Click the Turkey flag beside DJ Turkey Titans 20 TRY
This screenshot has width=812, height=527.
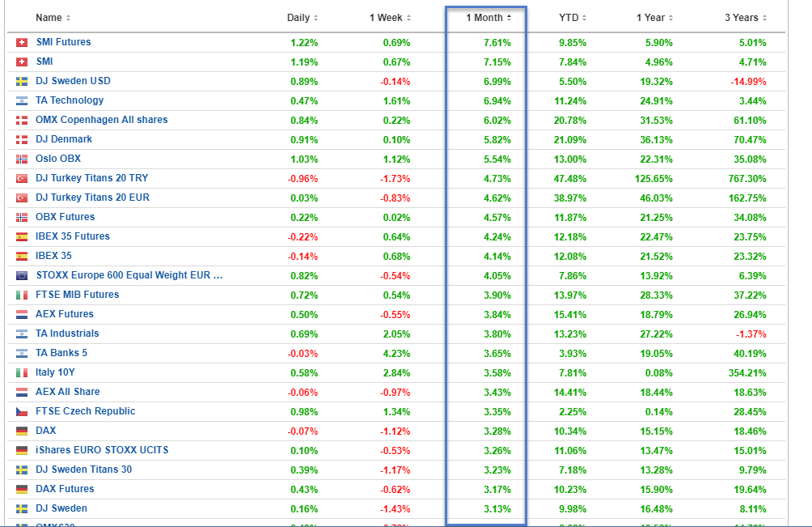point(22,179)
